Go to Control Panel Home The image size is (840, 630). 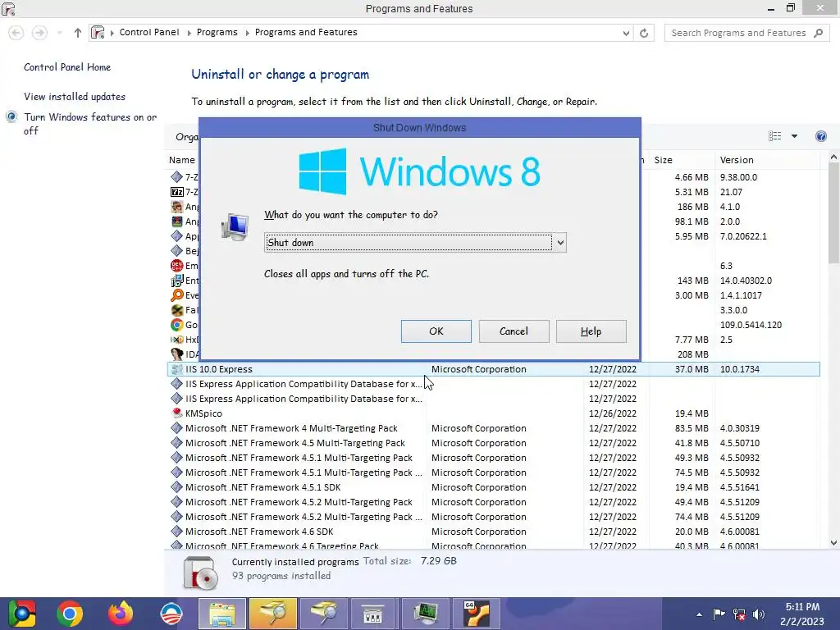pos(67,67)
